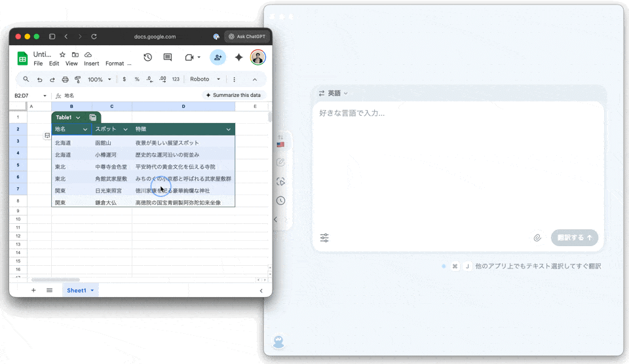The height and width of the screenshot is (364, 629).
Task: Open version history clock icon
Action: 148,58
